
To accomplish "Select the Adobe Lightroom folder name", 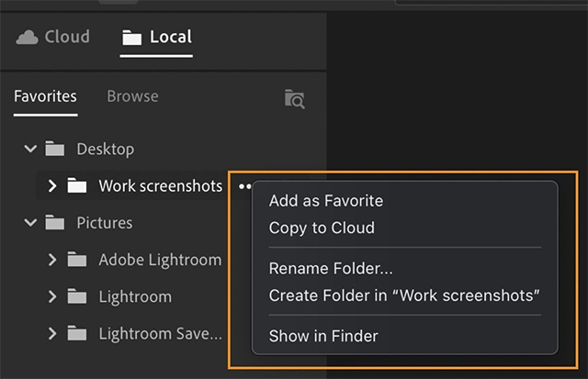I will [x=160, y=260].
